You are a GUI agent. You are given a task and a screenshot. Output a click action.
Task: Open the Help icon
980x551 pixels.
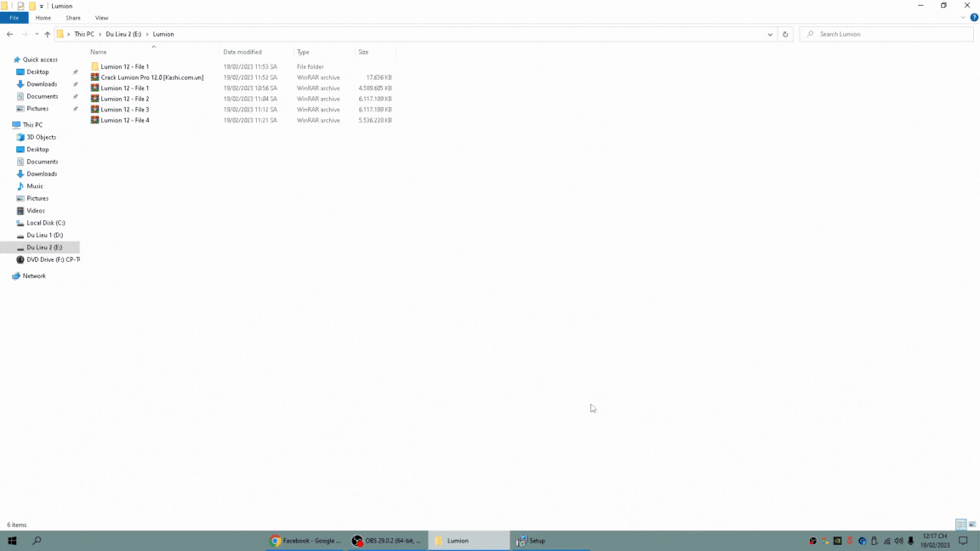[974, 18]
